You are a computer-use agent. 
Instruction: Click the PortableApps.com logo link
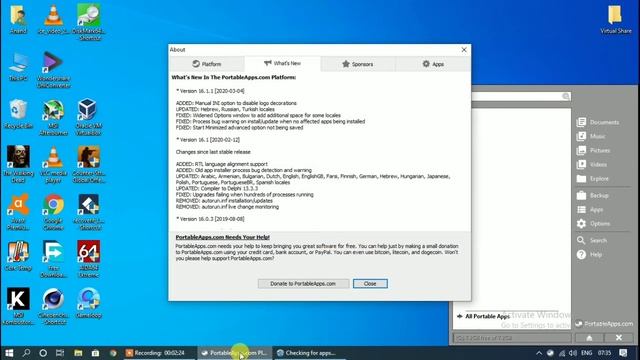coord(604,324)
